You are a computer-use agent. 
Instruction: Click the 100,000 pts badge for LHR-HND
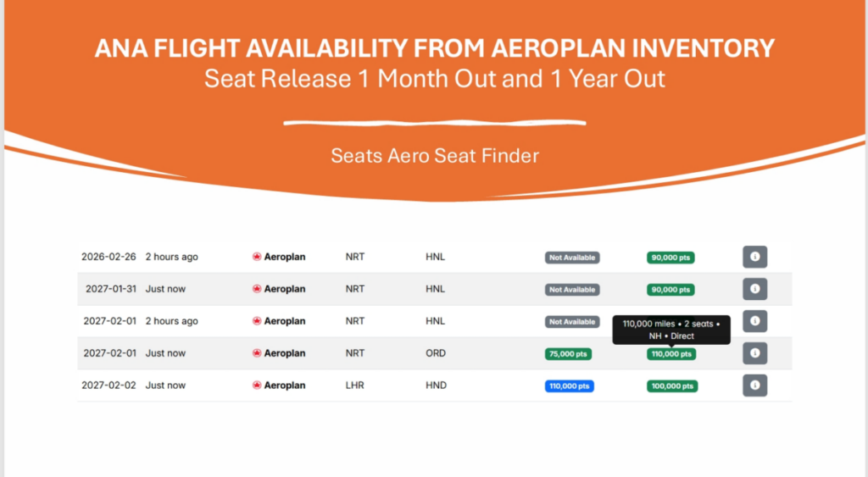pos(671,386)
